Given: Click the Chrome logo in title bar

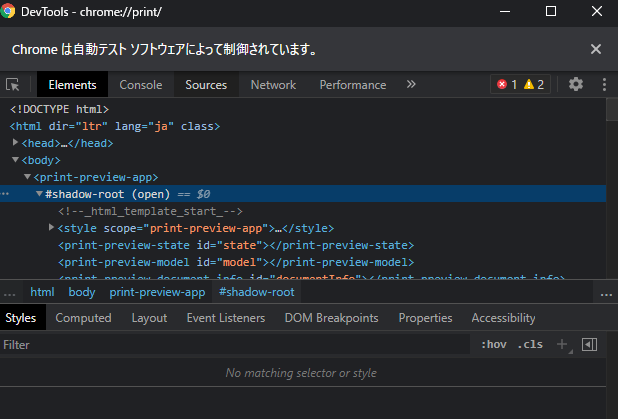Looking at the screenshot, I should coord(8,11).
